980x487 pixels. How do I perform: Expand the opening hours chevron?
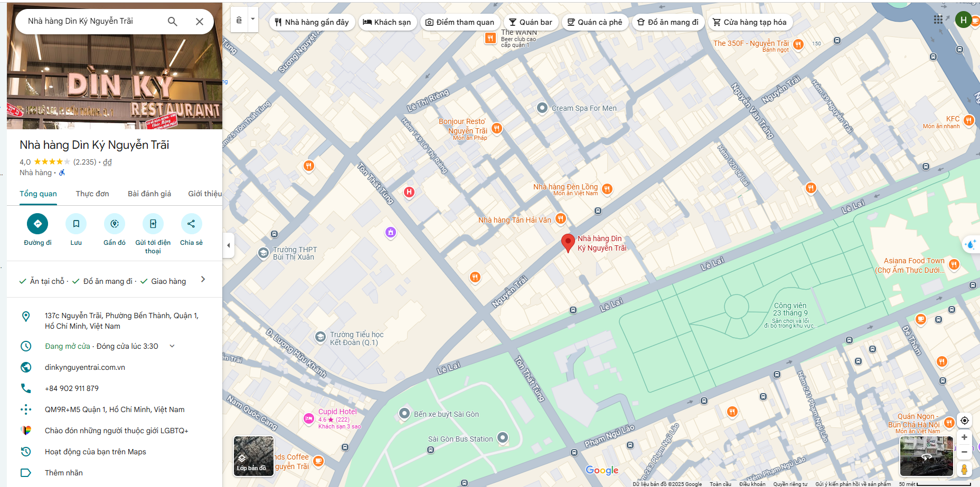[x=172, y=346]
